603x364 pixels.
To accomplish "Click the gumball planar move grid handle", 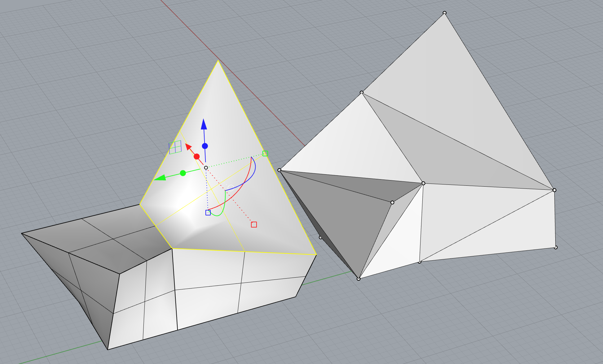I will (175, 147).
